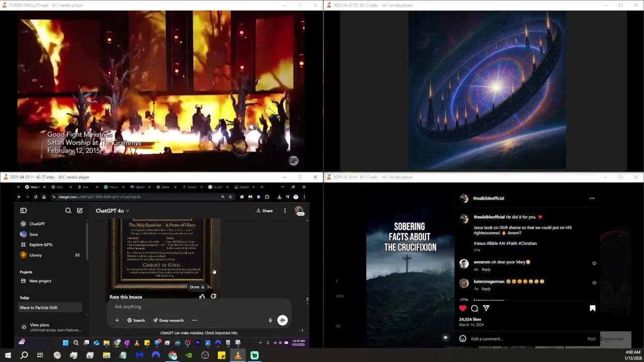Enable Deep research tool in composer
The width and height of the screenshot is (644, 362).
(169, 320)
